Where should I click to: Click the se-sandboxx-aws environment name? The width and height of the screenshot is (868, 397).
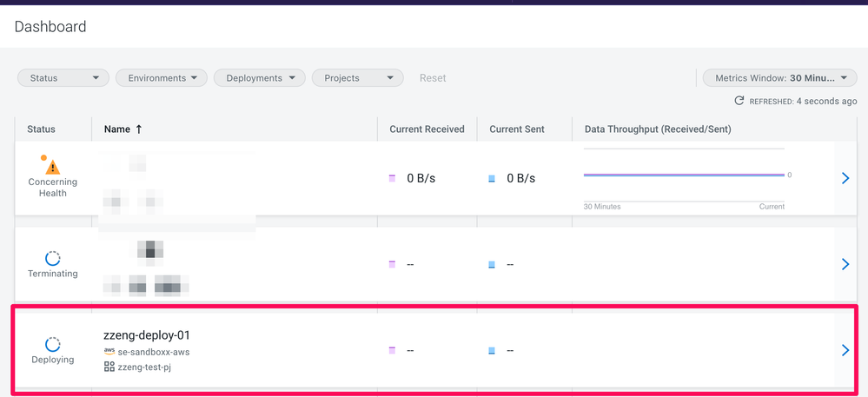coord(154,352)
